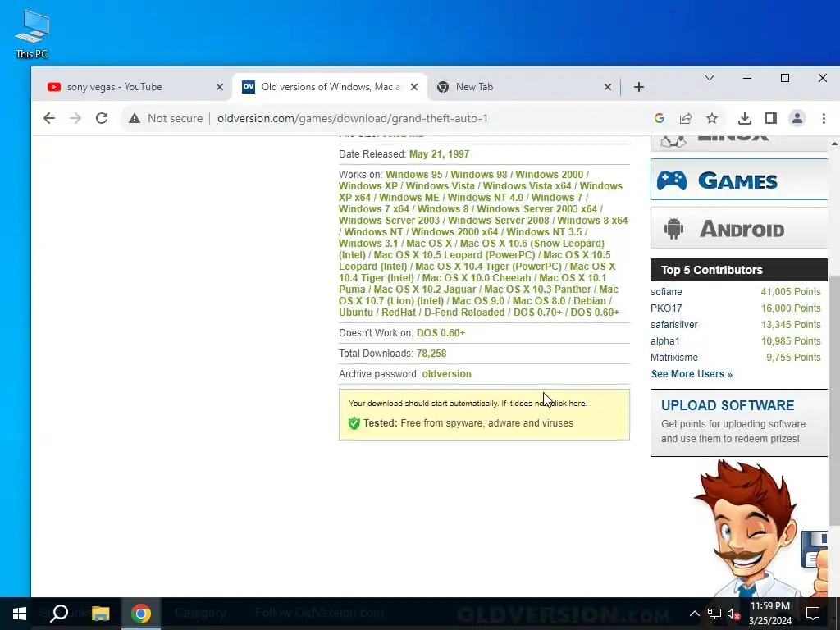Close the New Tab tab
The image size is (840, 630).
608,87
